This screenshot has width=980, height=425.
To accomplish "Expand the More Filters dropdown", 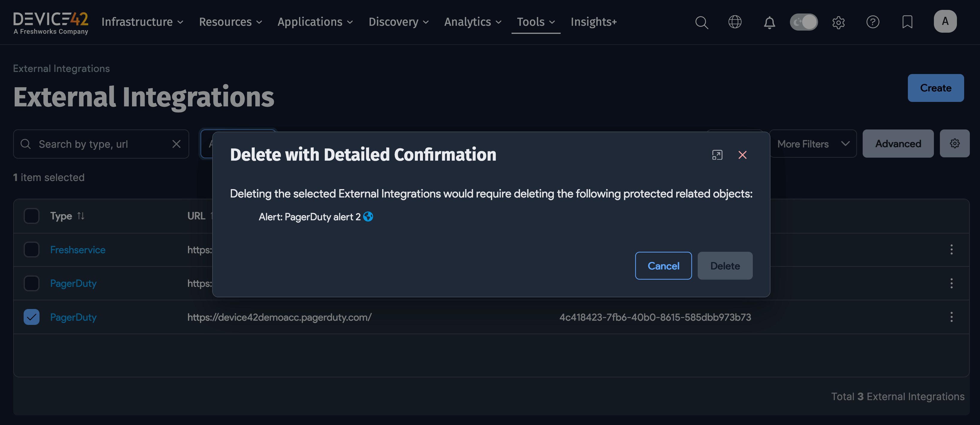I will (813, 144).
